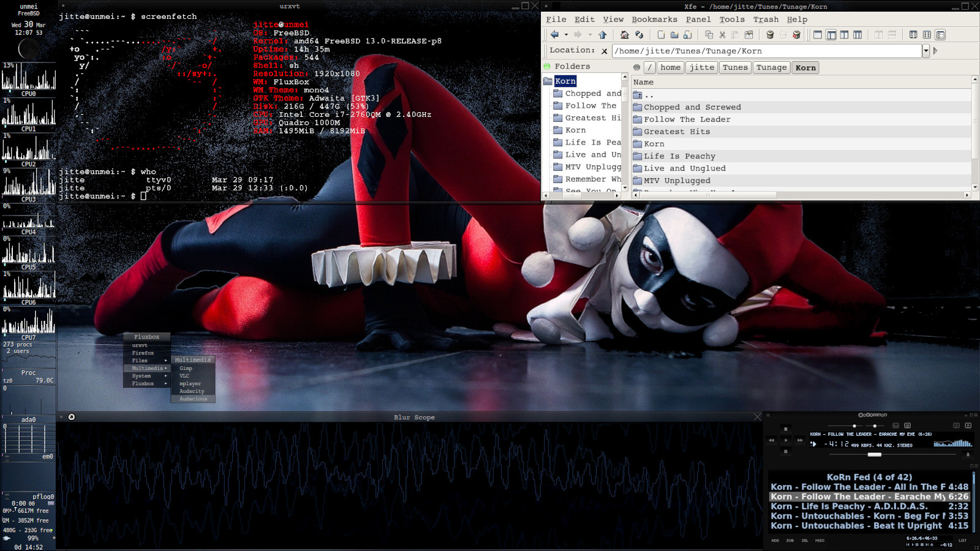980x551 pixels.
Task: Click round icon in Blur Scope titlebar
Action: pyautogui.click(x=72, y=417)
